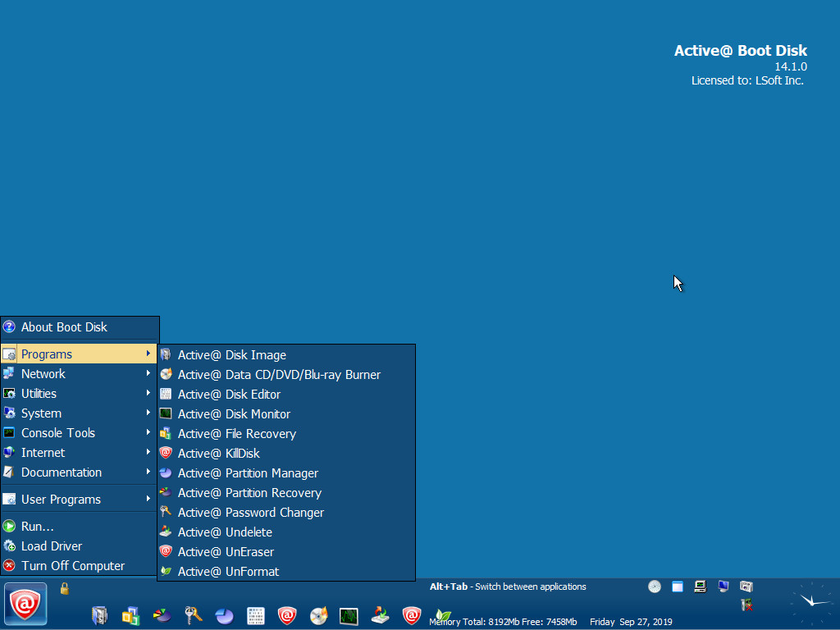Choose Active@ UnFormat menu entry

click(286, 572)
